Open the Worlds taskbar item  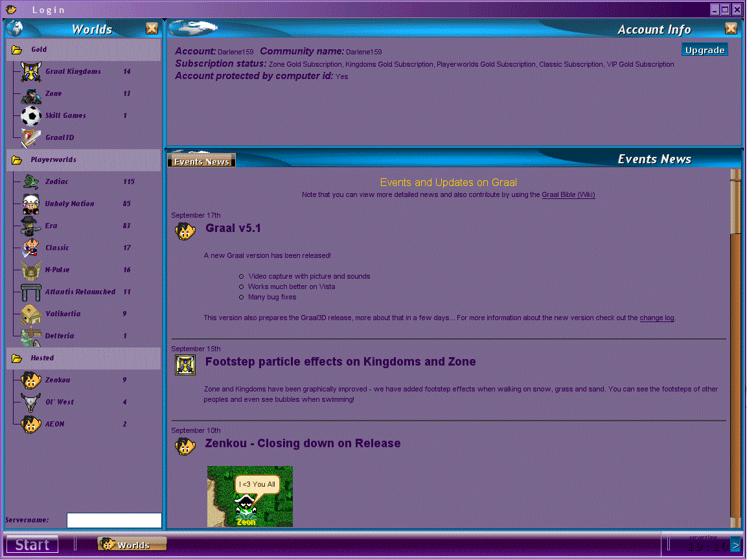click(x=133, y=544)
